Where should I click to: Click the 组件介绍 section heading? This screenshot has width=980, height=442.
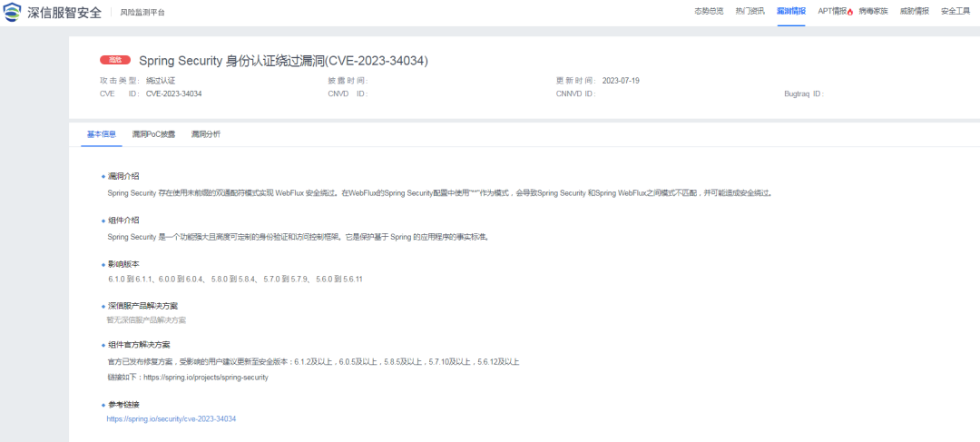coord(123,220)
